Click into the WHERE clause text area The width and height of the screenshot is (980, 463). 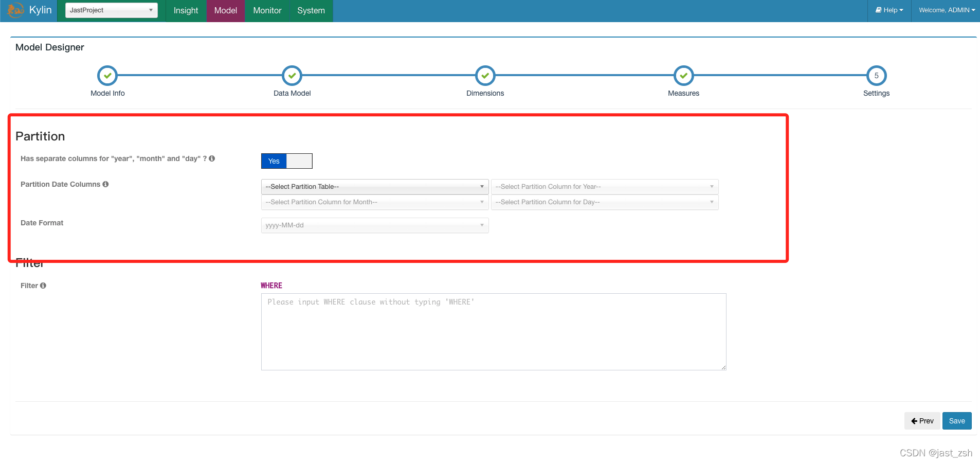494,332
